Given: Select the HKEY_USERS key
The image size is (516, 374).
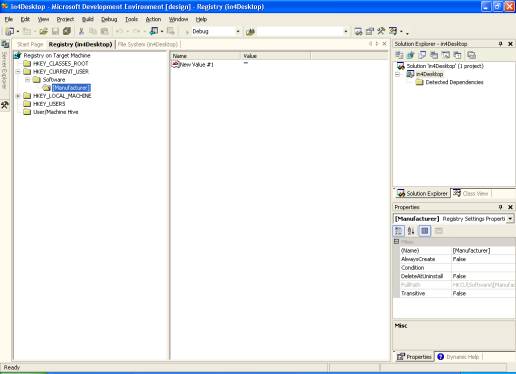Looking at the screenshot, I should tap(49, 104).
